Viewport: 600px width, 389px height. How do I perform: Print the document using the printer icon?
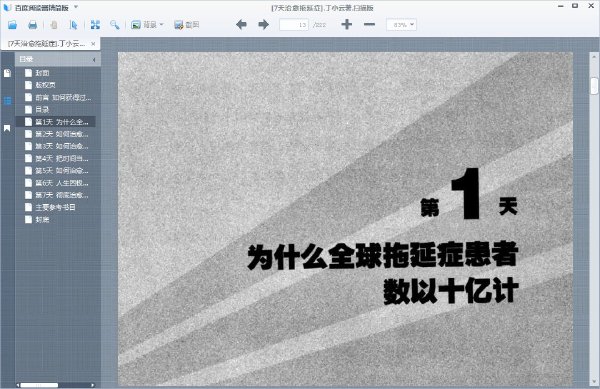[33, 25]
